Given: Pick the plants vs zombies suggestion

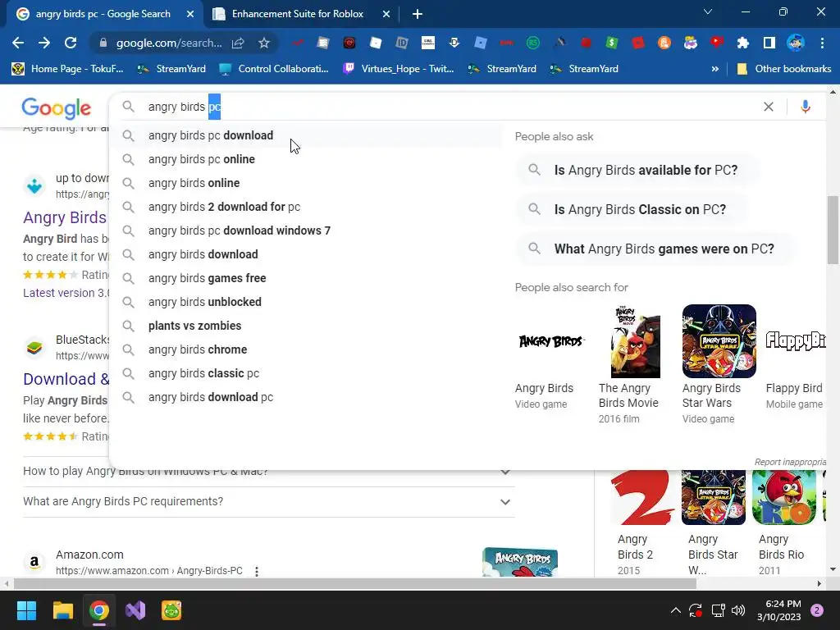Looking at the screenshot, I should [307, 326].
